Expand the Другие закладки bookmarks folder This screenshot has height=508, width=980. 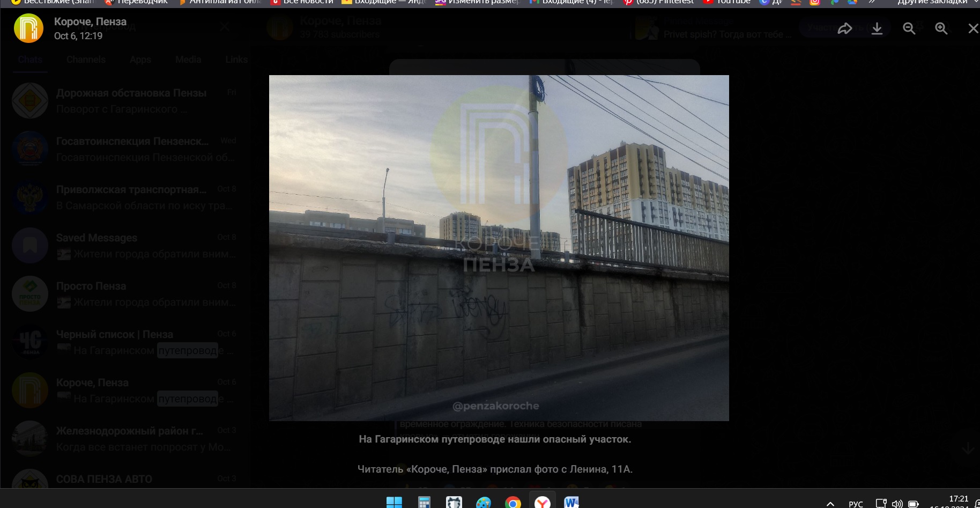(x=933, y=2)
